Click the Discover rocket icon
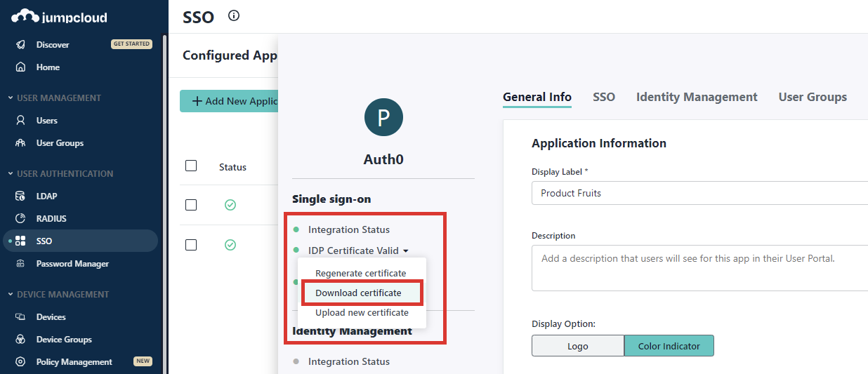The width and height of the screenshot is (868, 374). [x=21, y=44]
